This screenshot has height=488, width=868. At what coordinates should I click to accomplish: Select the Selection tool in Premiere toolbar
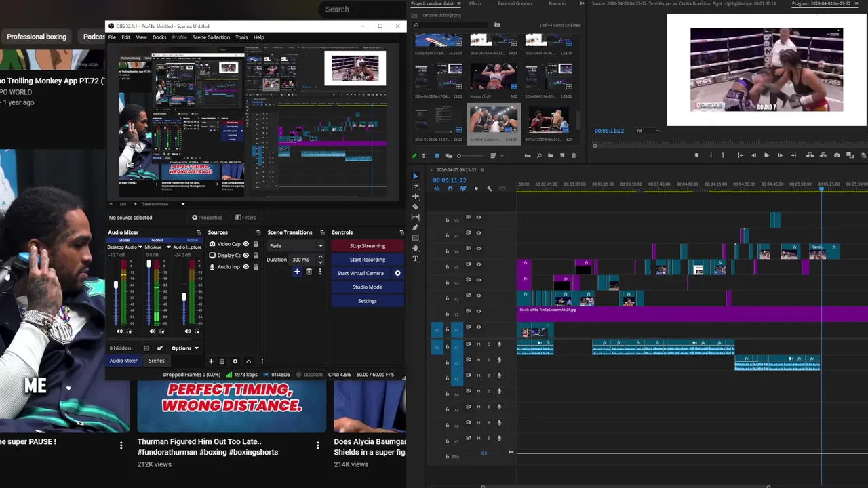point(416,176)
